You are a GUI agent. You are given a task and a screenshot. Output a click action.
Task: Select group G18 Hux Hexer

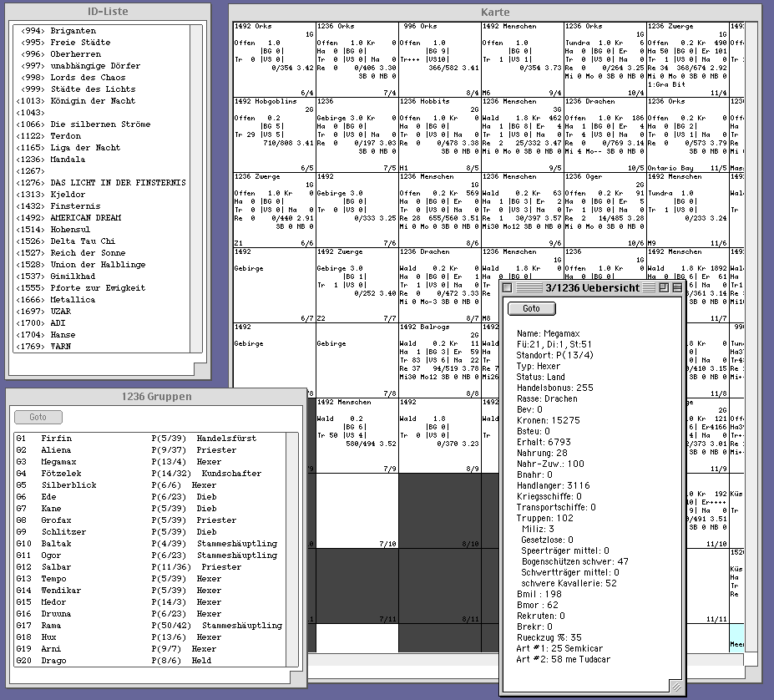(x=149, y=637)
